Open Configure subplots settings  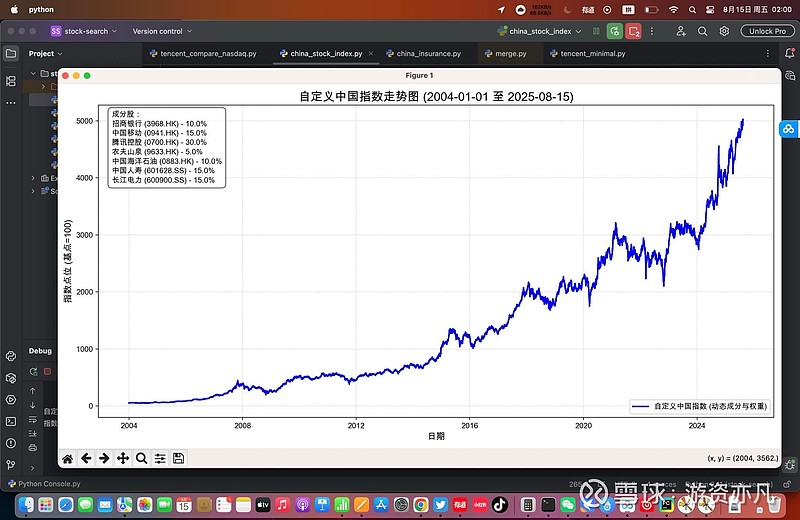click(x=160, y=458)
